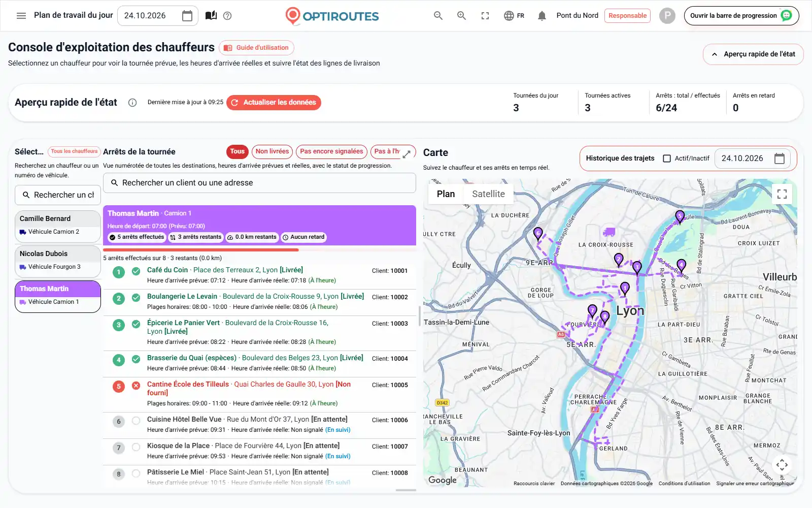This screenshot has width=812, height=508.
Task: Open calendar picker for work plan date
Action: point(187,16)
